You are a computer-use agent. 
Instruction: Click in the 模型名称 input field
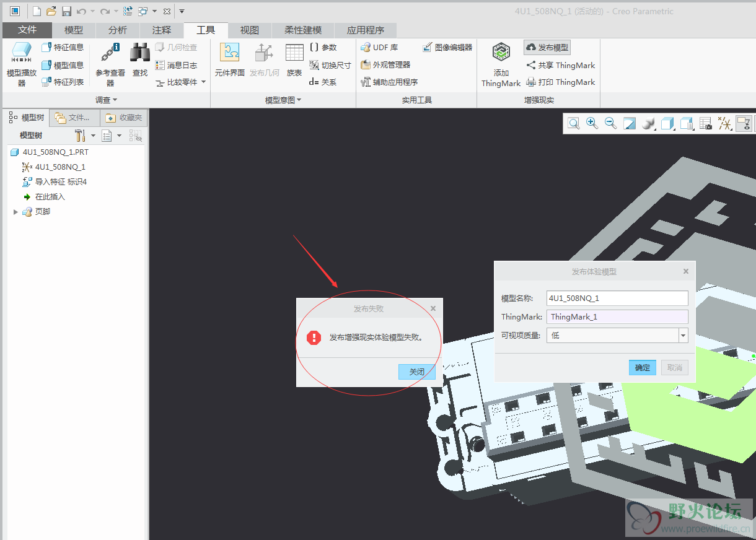(617, 298)
